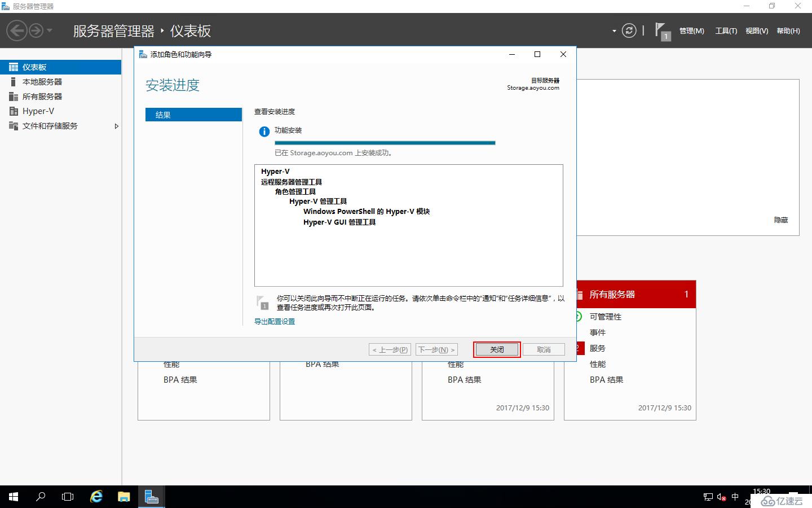
Task: Open the 视图(V) menu
Action: coord(757,31)
